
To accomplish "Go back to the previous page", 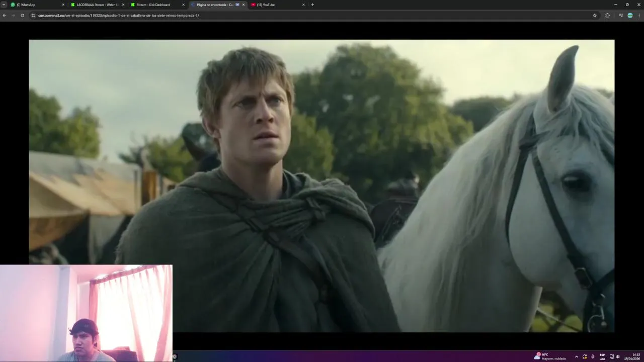I will 4,15.
